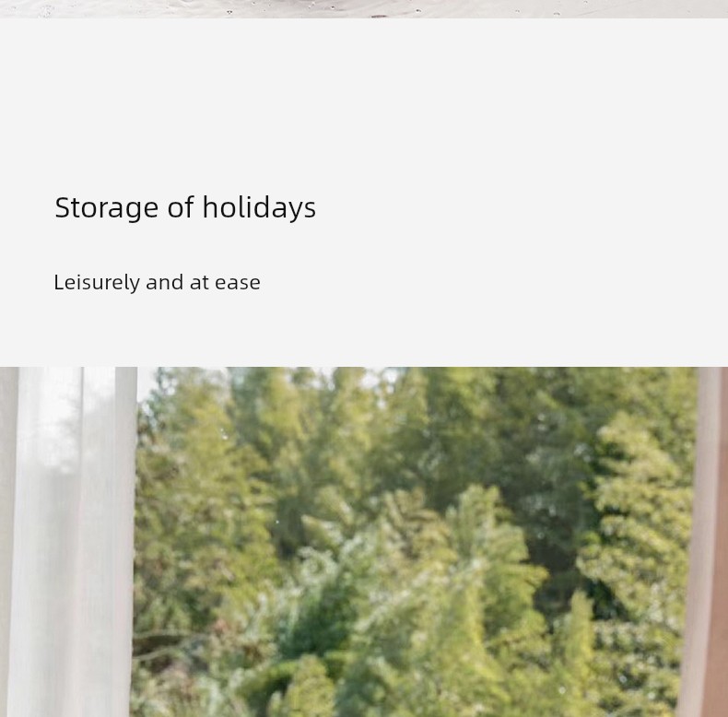Click the word 'Storage' in the heading

[x=106, y=207]
